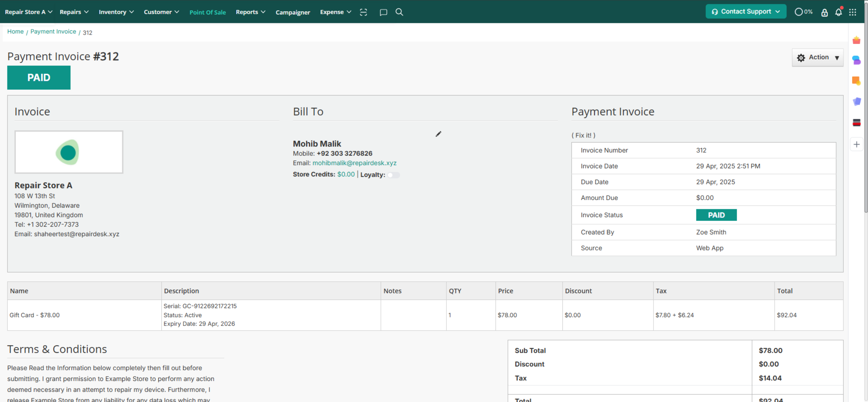Viewport: 868px width, 402px height.
Task: Click the large PAID status badge
Action: pos(39,77)
